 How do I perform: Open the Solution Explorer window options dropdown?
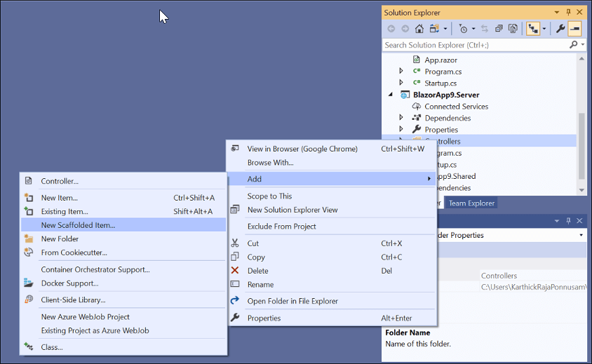click(x=557, y=13)
